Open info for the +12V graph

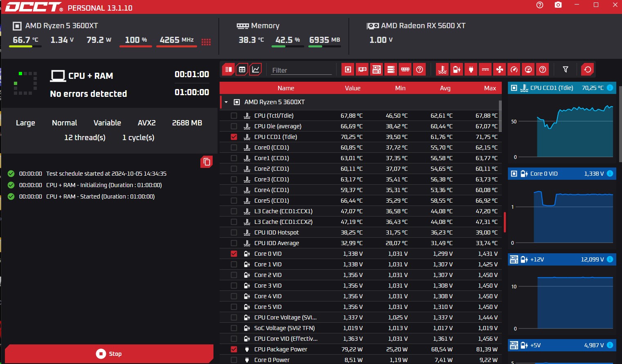[610, 259]
